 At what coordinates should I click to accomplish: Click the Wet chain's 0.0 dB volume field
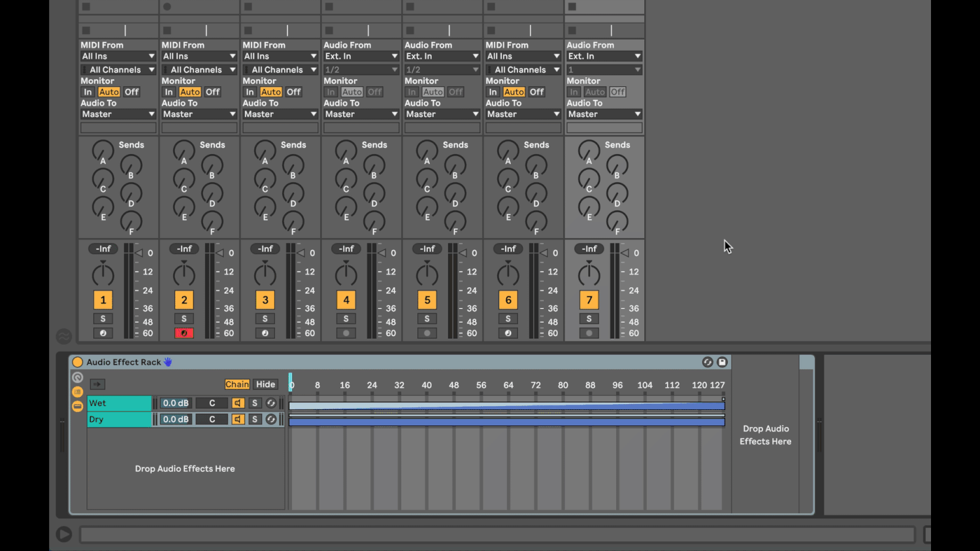[x=175, y=403]
